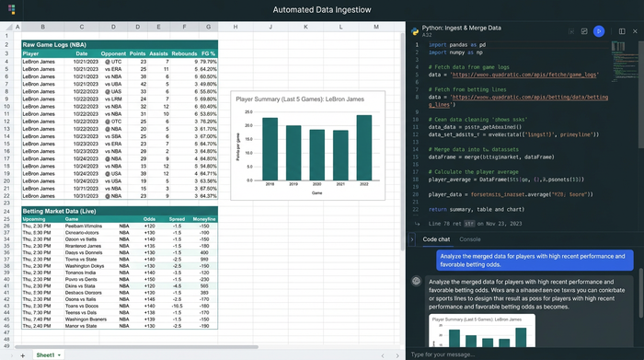Collapse the chat panel with chevron
644x360 pixels.
412,239
